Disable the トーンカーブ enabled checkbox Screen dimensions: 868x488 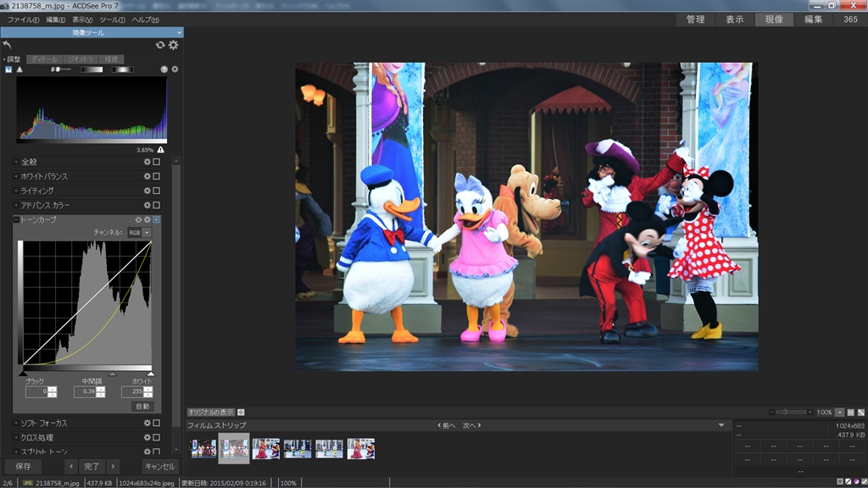[156, 219]
